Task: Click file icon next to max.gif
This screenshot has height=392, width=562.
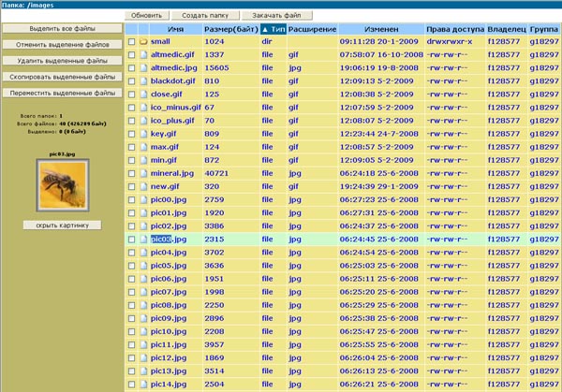Action: 143,147
